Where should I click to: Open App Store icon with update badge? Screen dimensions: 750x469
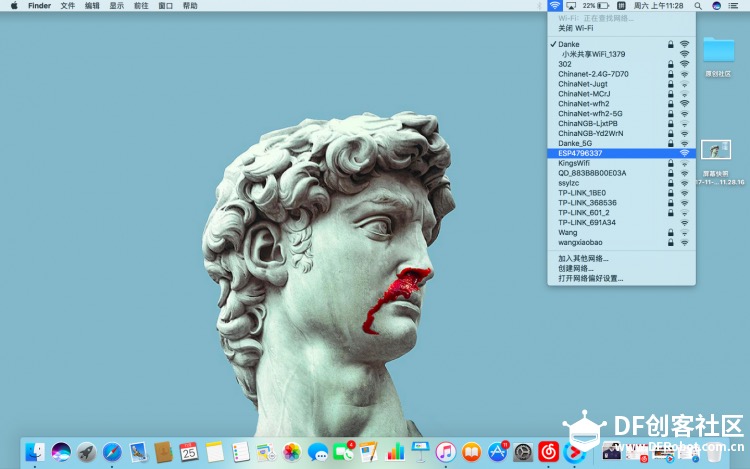point(497,452)
